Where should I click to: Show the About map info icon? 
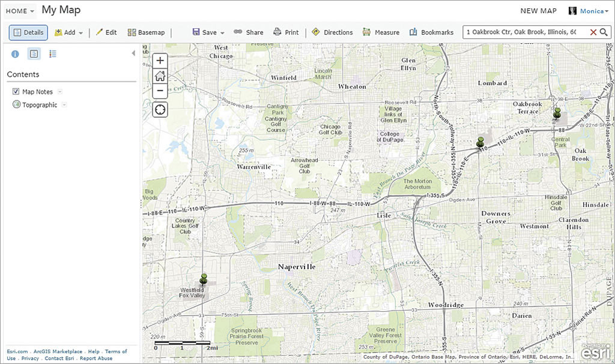[15, 54]
